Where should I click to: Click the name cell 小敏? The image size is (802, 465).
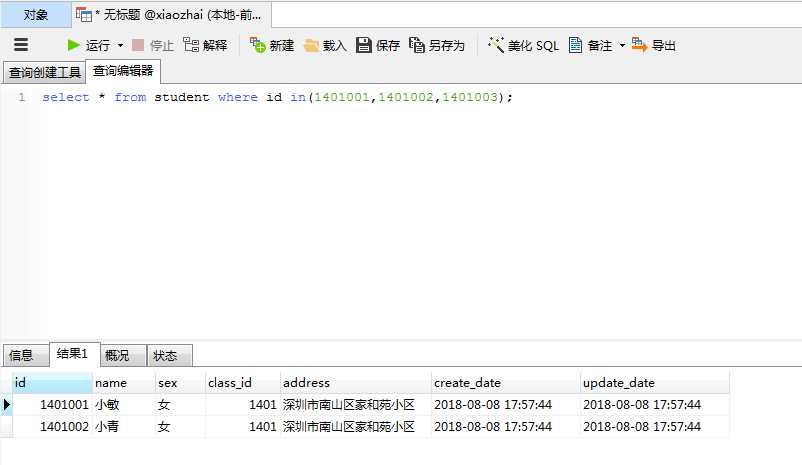124,405
